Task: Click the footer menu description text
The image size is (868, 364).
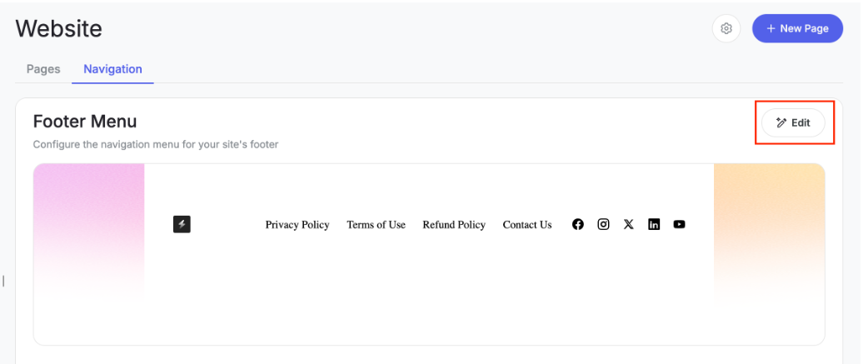Action: coord(156,144)
